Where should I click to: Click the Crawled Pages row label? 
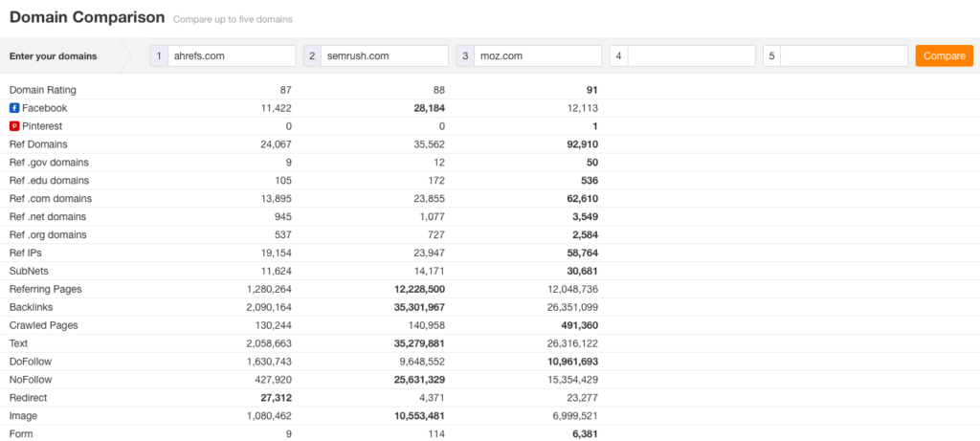pos(44,325)
